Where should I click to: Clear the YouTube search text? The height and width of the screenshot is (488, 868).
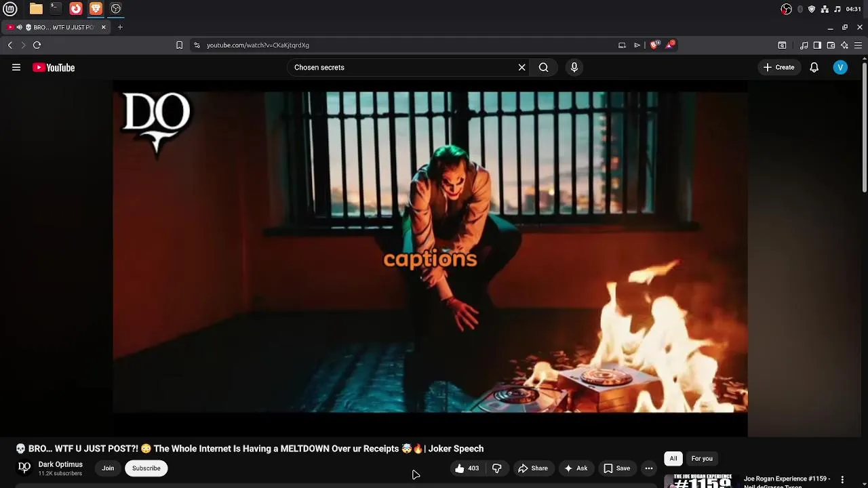coord(521,67)
